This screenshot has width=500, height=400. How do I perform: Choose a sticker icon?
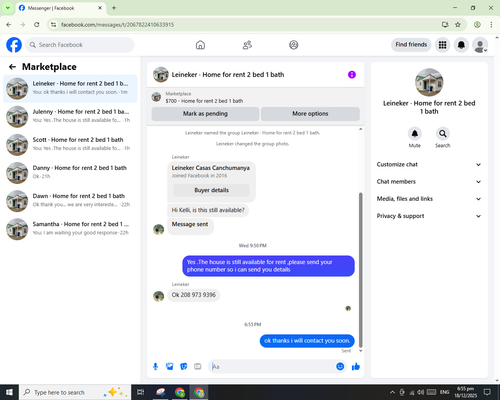pyautogui.click(x=184, y=367)
